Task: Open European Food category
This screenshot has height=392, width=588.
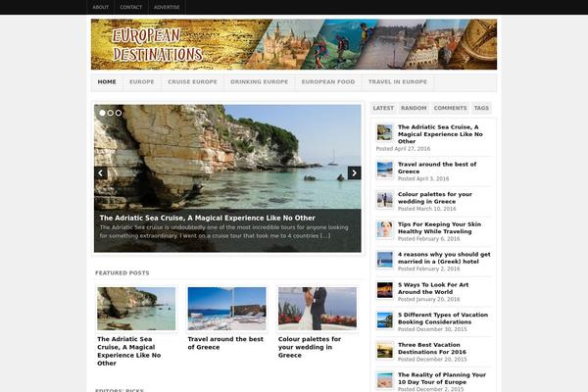Action: coord(328,81)
